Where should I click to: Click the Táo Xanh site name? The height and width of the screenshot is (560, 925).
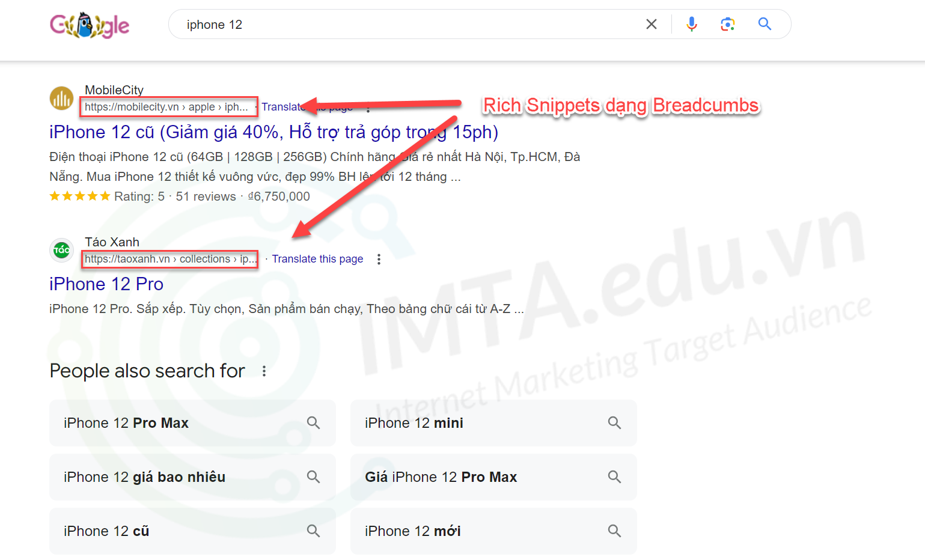(x=112, y=242)
